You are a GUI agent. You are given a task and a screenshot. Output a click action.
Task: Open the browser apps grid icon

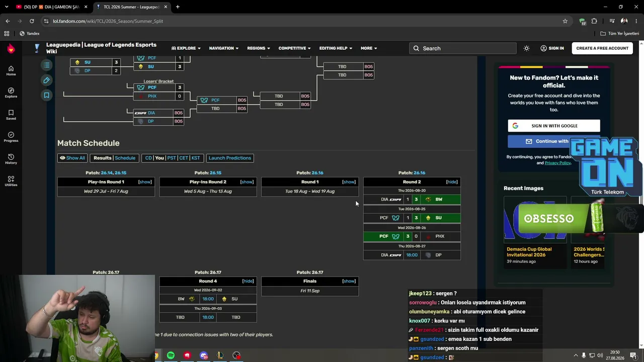(7, 33)
